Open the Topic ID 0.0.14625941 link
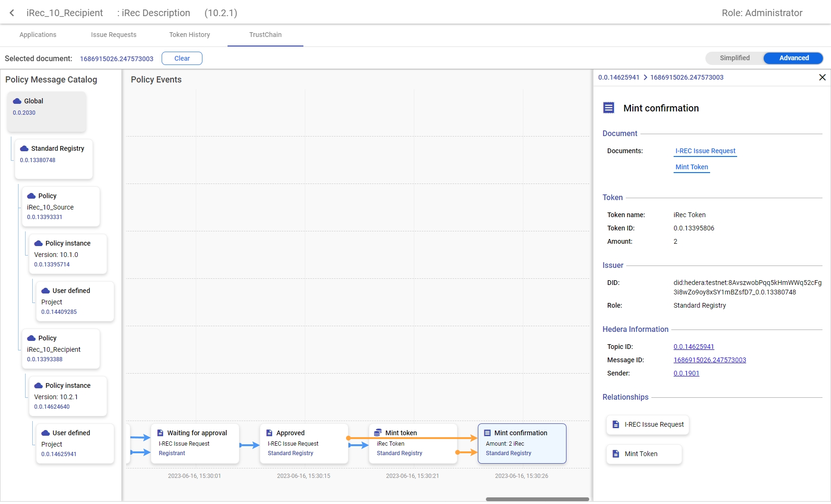Screen dimensions: 831x504 [x=694, y=347]
